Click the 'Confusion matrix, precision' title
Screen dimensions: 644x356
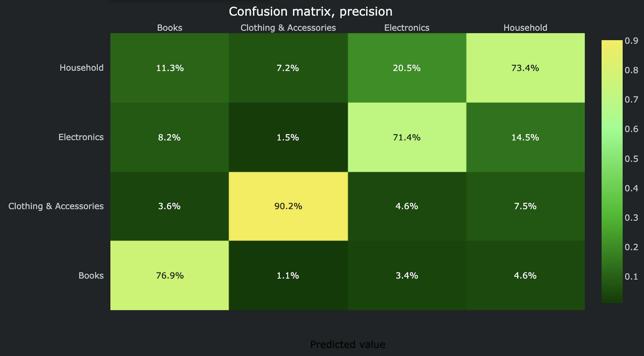point(310,12)
